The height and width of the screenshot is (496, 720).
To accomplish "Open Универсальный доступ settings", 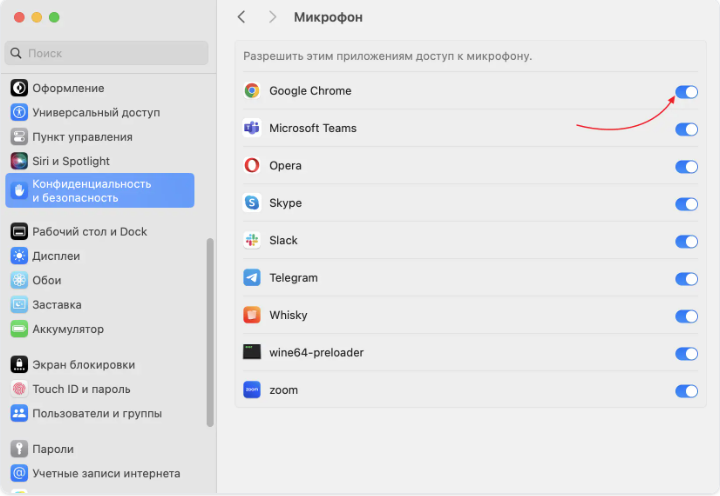I will (x=96, y=113).
